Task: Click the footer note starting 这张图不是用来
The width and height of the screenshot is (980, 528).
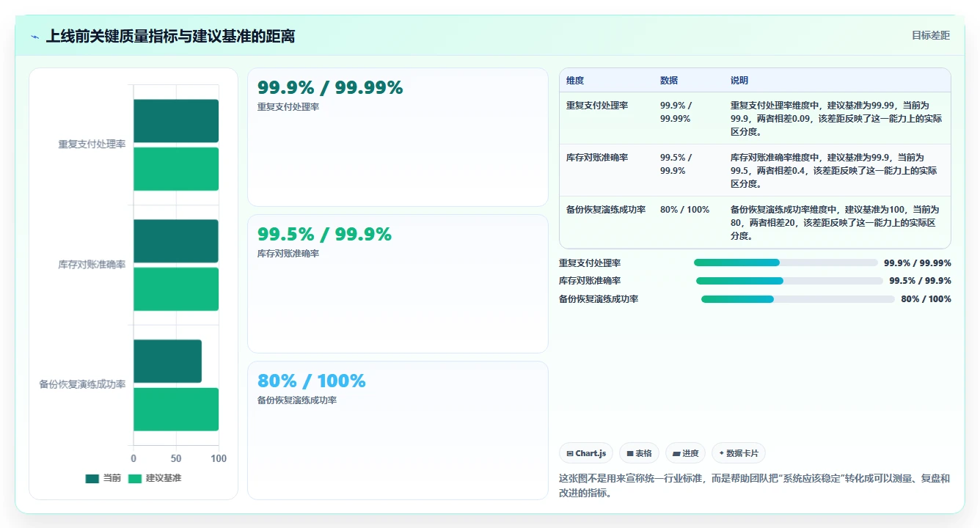Action: coord(754,485)
